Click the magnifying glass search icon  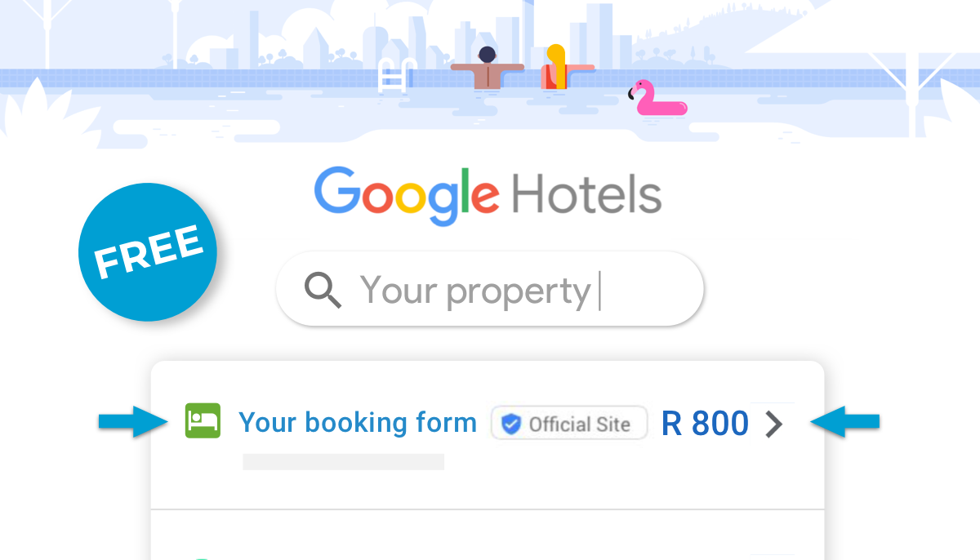[x=323, y=290]
